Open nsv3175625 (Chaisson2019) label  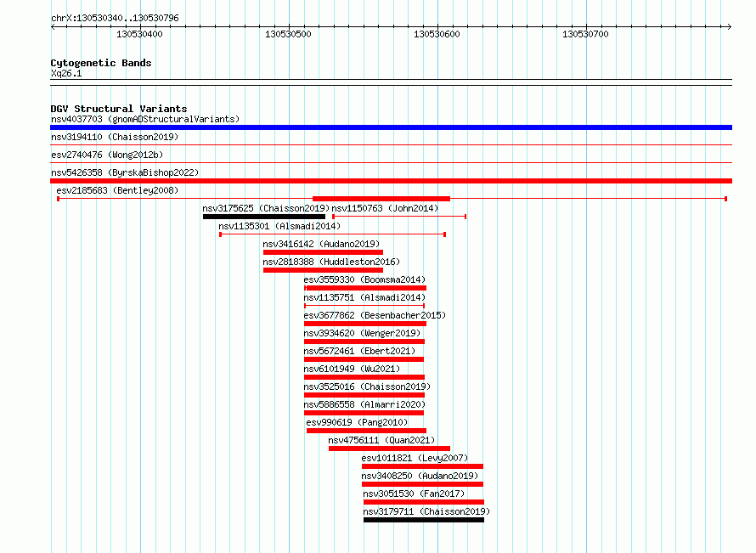pos(266,208)
